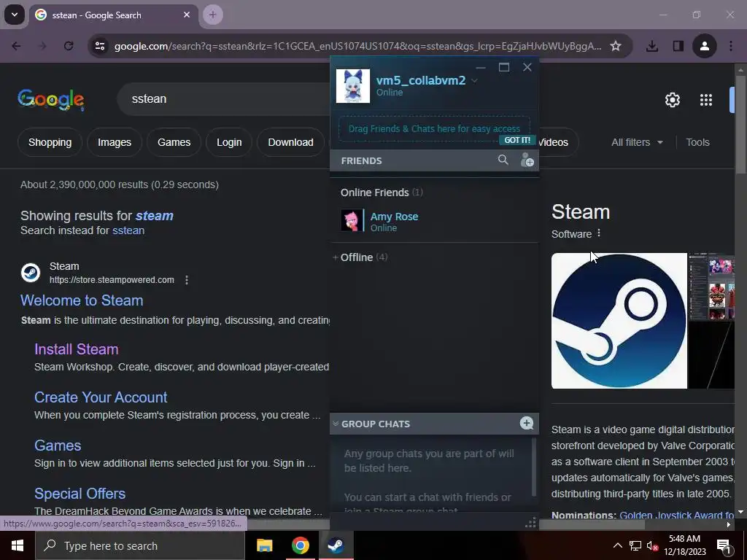Search instead for sstean

click(x=128, y=230)
